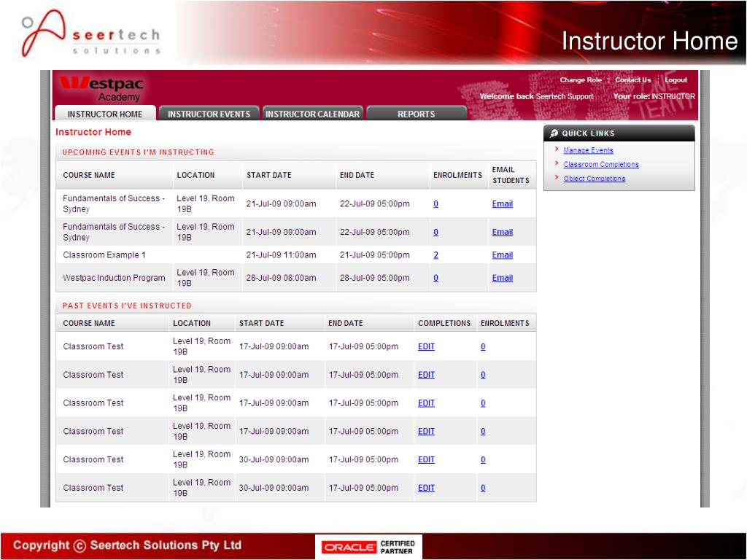Open the 2 enrolments for Classroom Example 1

click(436, 254)
